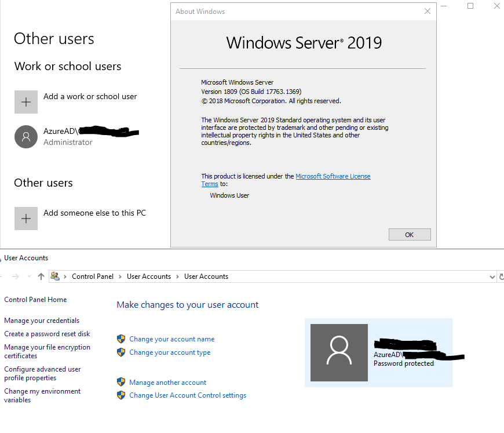Screen dimensions: 504x433
Task: Open the recent locations dropdown arrow
Action: [29, 276]
